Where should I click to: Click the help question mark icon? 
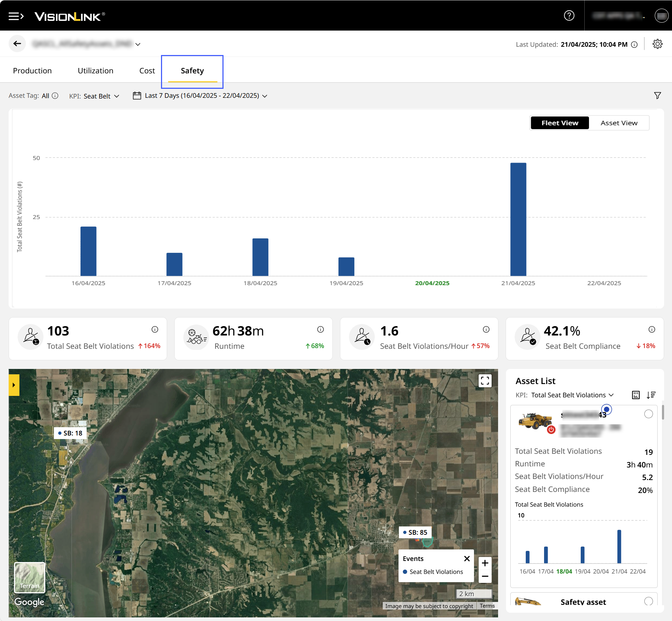tap(569, 15)
